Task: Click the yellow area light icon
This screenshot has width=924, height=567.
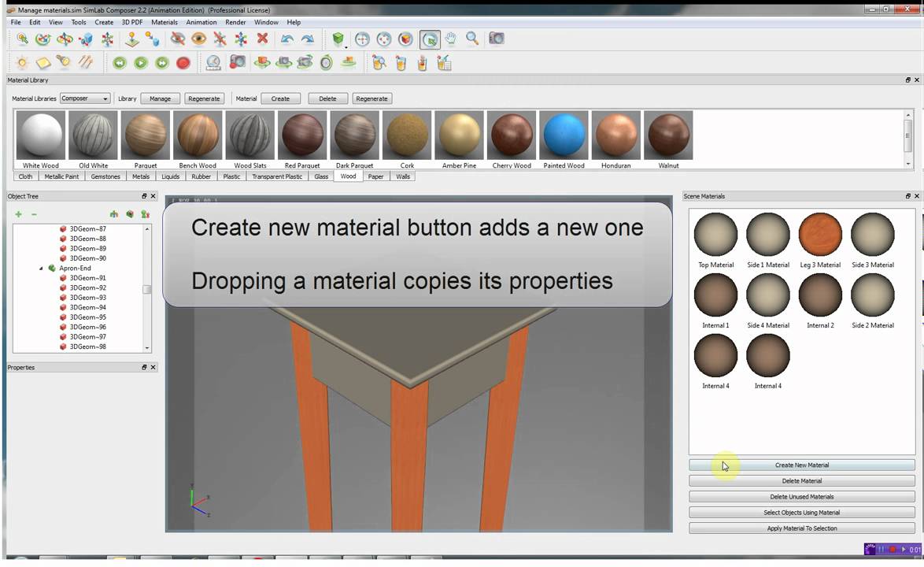Action: tap(43, 62)
